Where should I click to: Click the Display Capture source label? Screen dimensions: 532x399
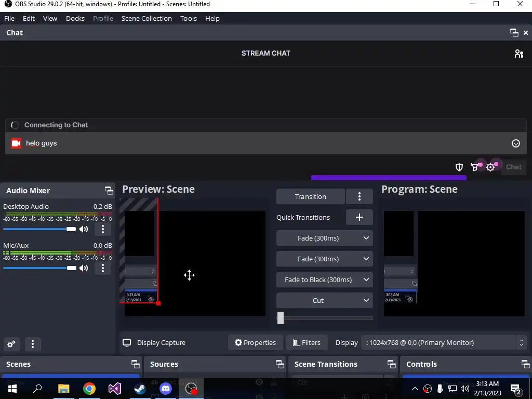click(161, 343)
